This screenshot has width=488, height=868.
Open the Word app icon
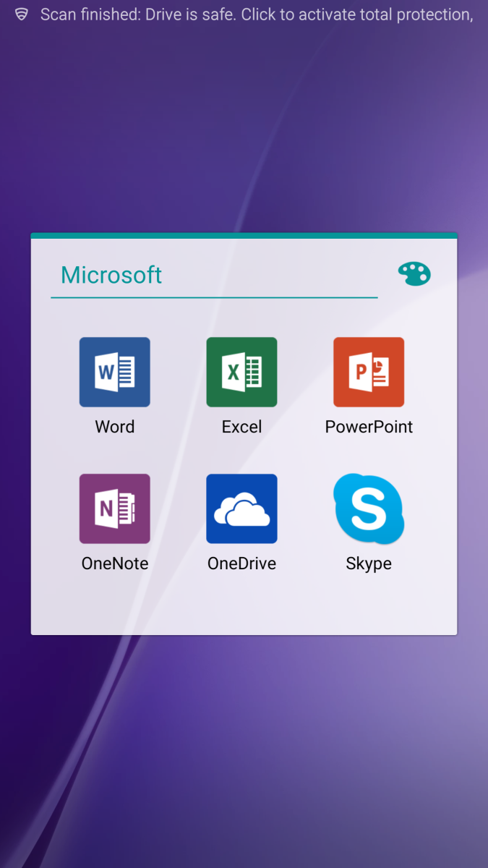tap(115, 372)
